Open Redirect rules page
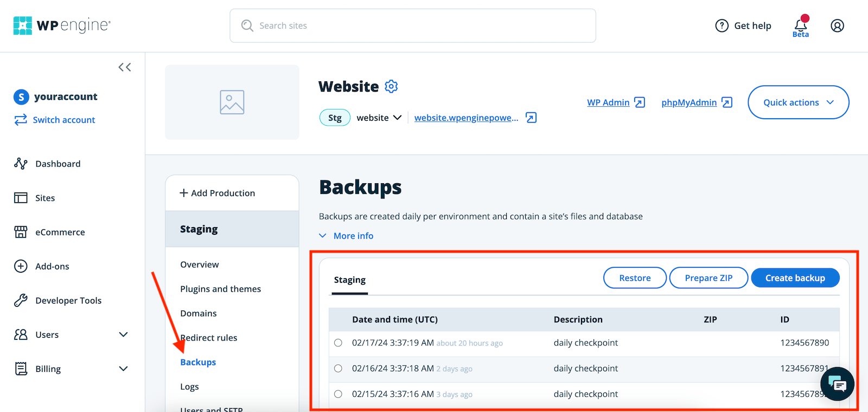Screen dimensions: 868x412 209,338
